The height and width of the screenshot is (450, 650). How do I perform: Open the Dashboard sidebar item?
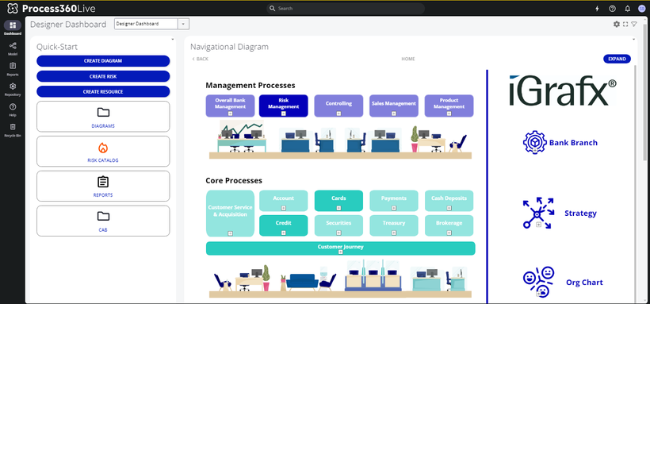click(12, 28)
